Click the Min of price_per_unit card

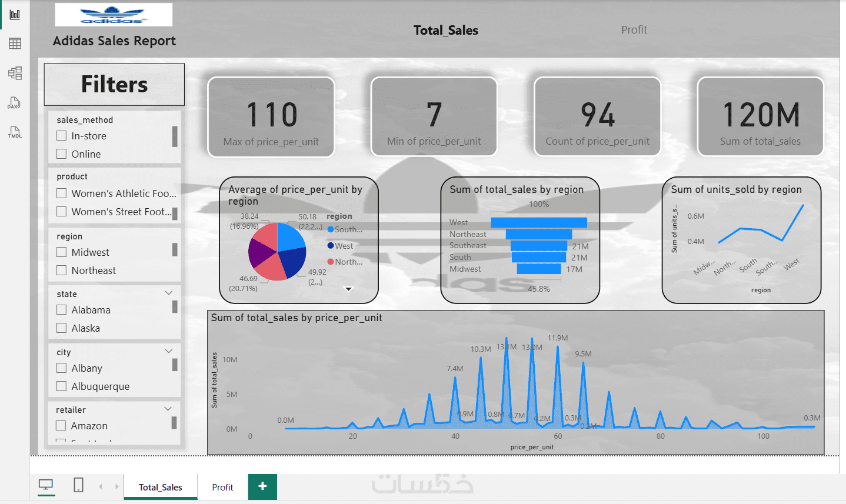434,117
